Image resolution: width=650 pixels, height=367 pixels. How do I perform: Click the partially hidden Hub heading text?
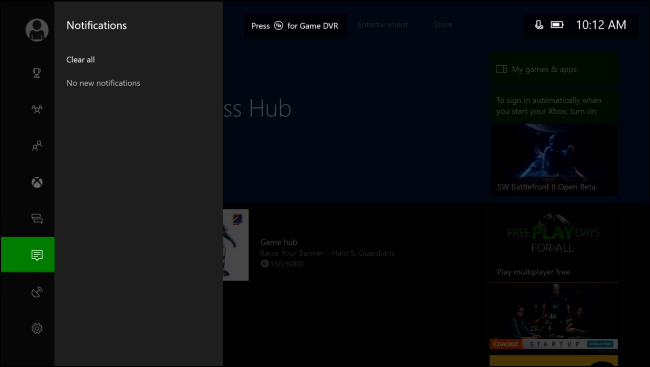click(257, 109)
